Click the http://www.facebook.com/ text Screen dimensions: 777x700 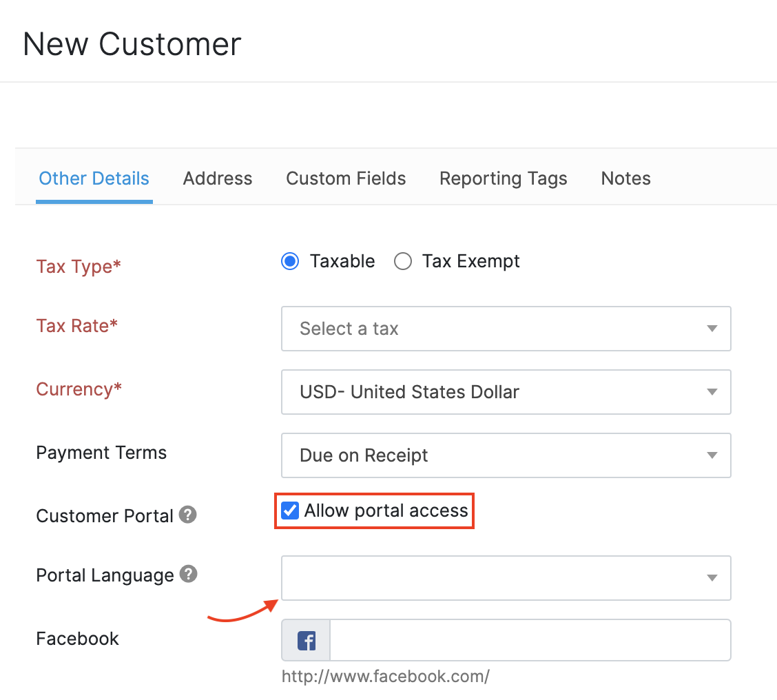coord(386,676)
